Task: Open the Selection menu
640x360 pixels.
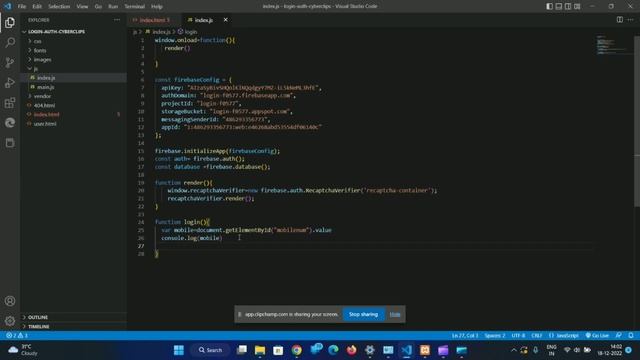Action: click(x=59, y=7)
